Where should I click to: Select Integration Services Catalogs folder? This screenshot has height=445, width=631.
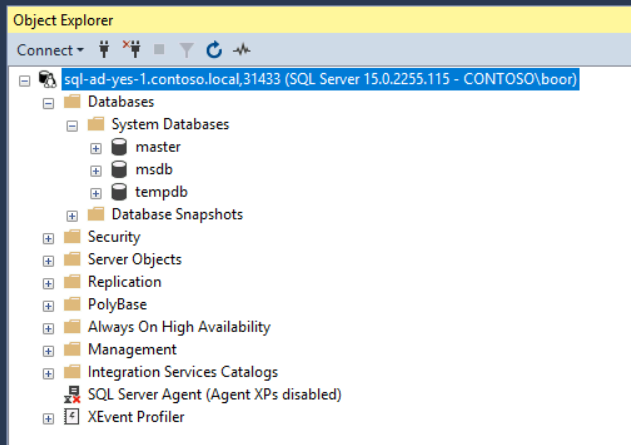[183, 372]
